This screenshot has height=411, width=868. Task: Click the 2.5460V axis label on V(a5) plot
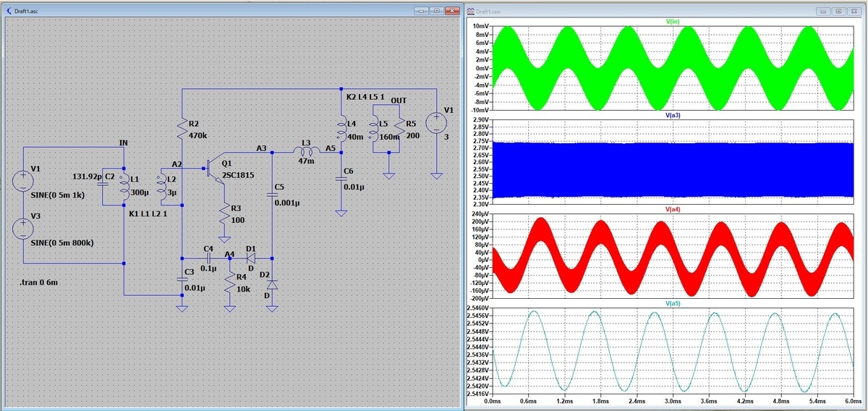[x=477, y=308]
